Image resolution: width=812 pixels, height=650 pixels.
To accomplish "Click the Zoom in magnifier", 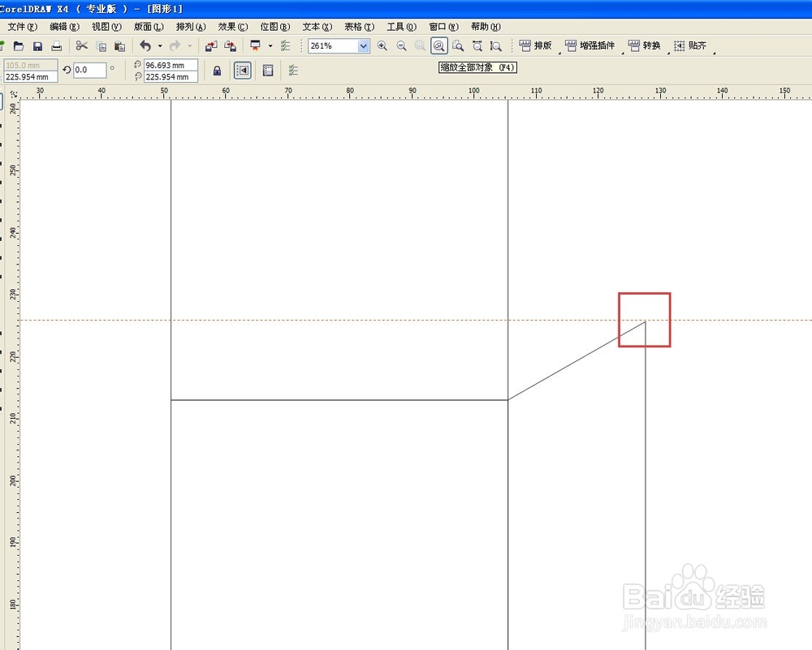I will coord(382,46).
